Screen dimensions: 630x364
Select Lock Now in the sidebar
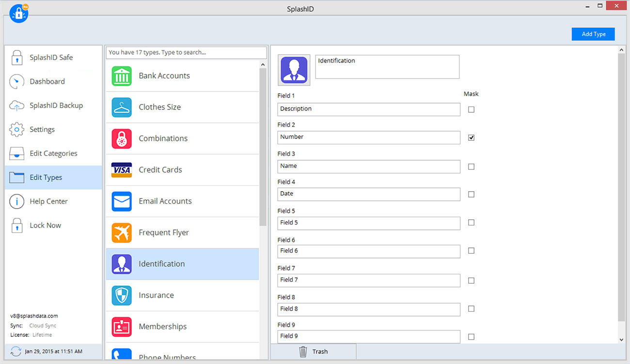pyautogui.click(x=53, y=226)
